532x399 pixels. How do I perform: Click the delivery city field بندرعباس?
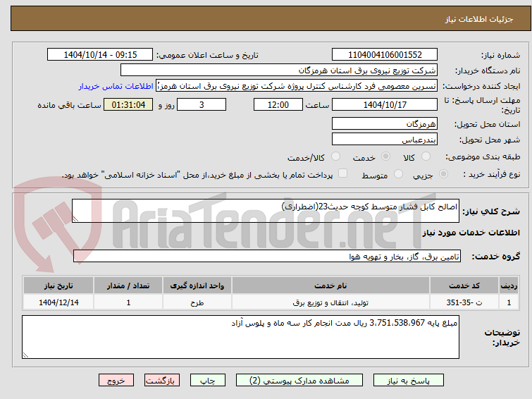click(x=385, y=139)
